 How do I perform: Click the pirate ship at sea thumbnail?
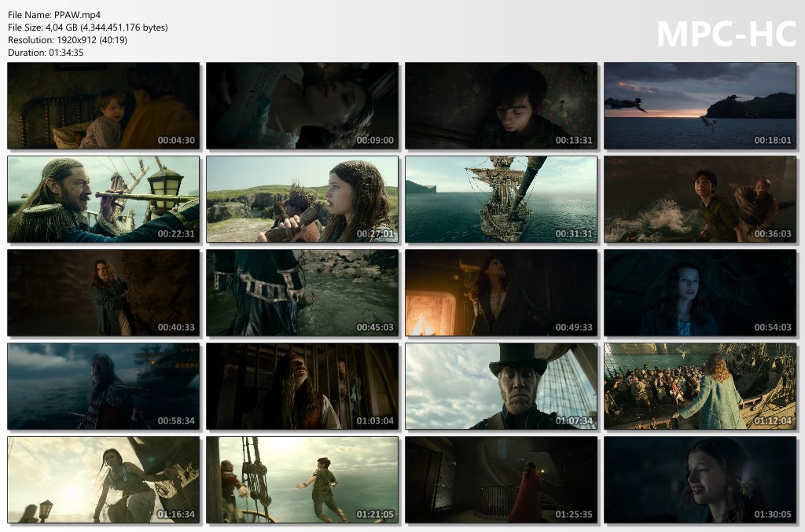(x=501, y=200)
